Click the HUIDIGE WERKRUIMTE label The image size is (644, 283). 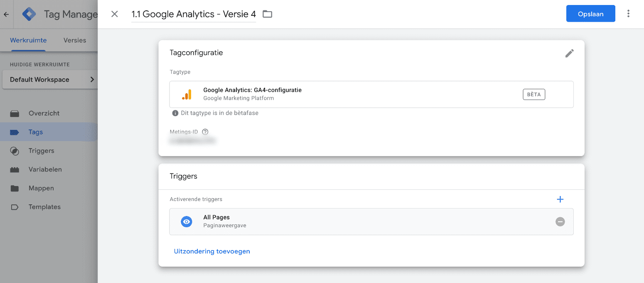pos(40,65)
